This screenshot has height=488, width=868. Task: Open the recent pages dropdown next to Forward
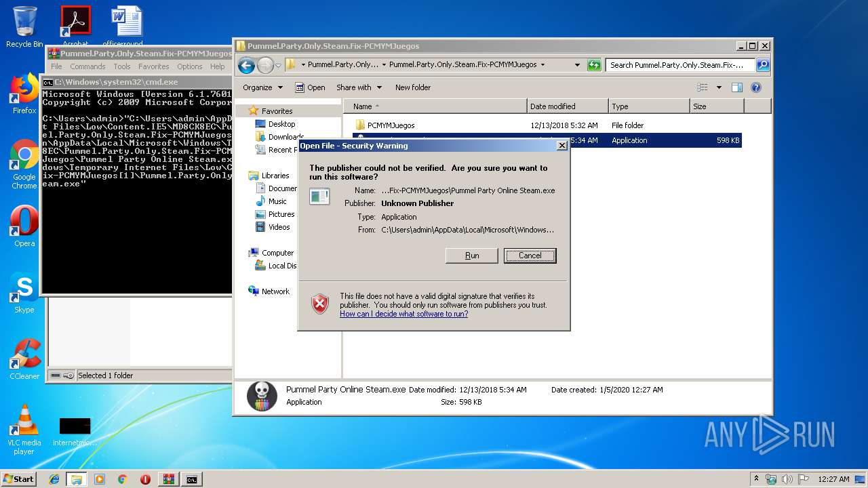[x=278, y=66]
